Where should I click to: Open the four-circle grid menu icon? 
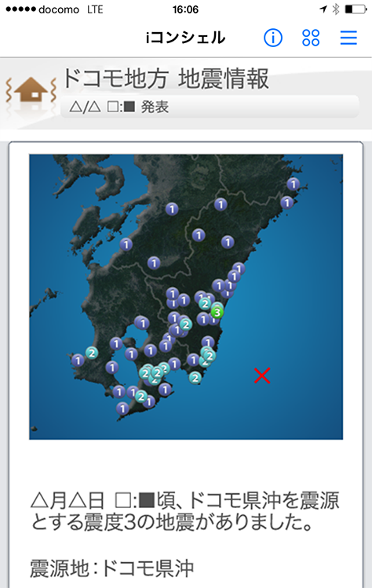point(311,38)
